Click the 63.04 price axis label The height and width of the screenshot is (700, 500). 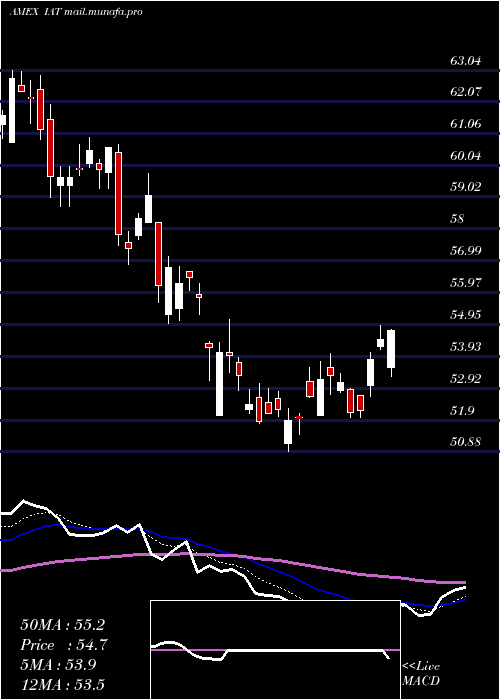[x=466, y=60]
